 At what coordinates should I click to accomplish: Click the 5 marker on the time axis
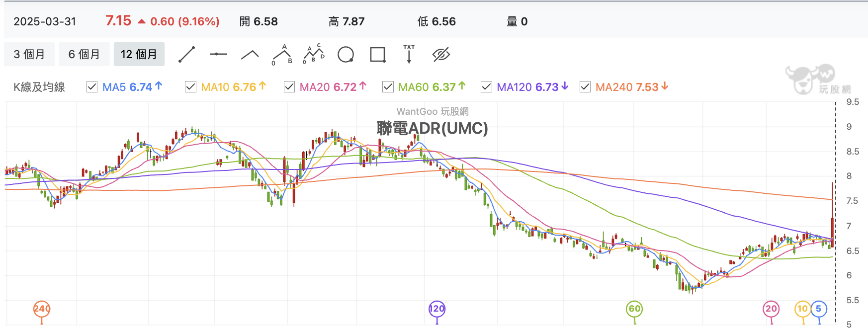[x=819, y=309]
